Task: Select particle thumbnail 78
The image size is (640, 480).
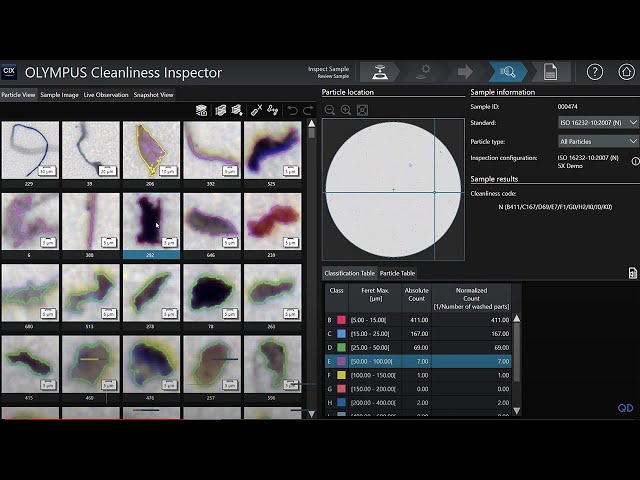Action: tap(212, 293)
